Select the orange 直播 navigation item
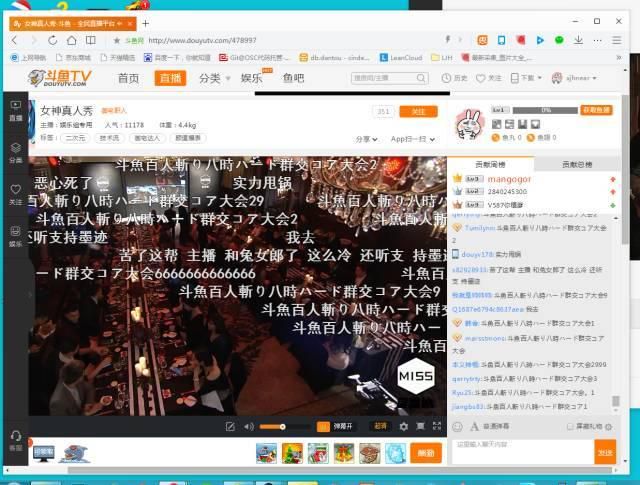Image resolution: width=640 pixels, height=485 pixels. 170,78
